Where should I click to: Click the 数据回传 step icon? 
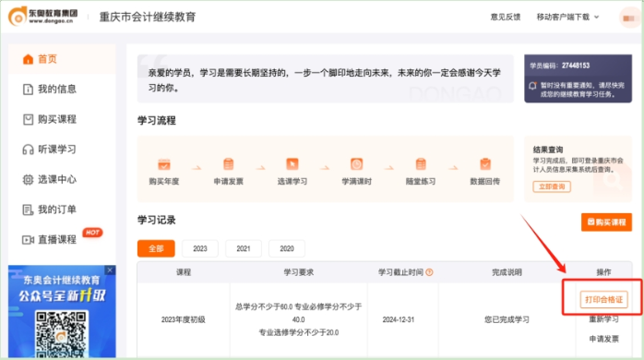pos(485,164)
